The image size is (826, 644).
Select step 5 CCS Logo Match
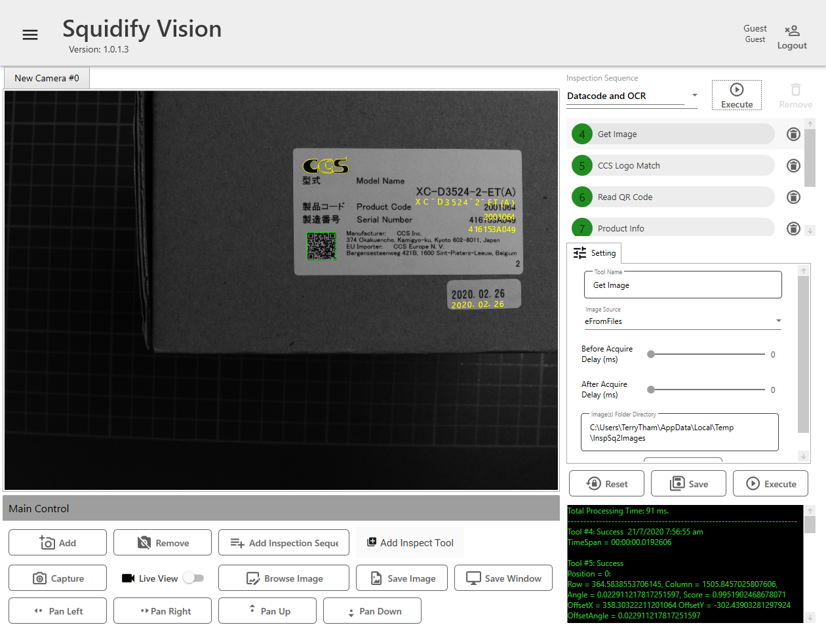coord(673,165)
